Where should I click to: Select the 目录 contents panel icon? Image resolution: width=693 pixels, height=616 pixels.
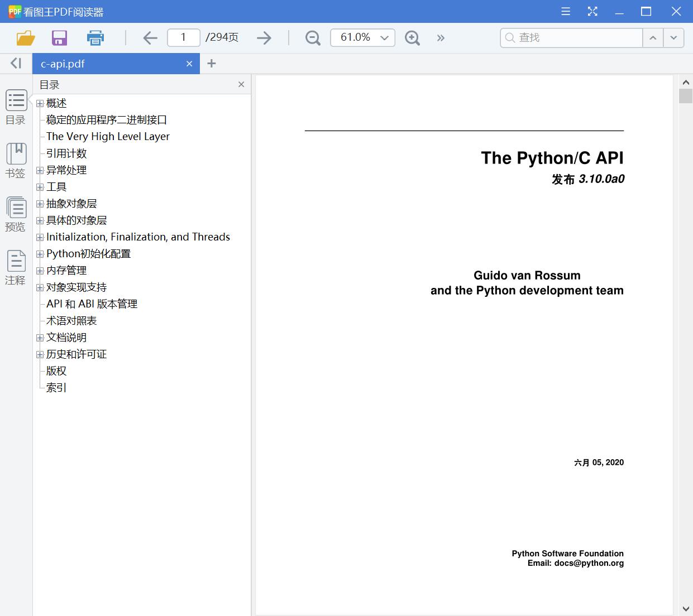(16, 106)
